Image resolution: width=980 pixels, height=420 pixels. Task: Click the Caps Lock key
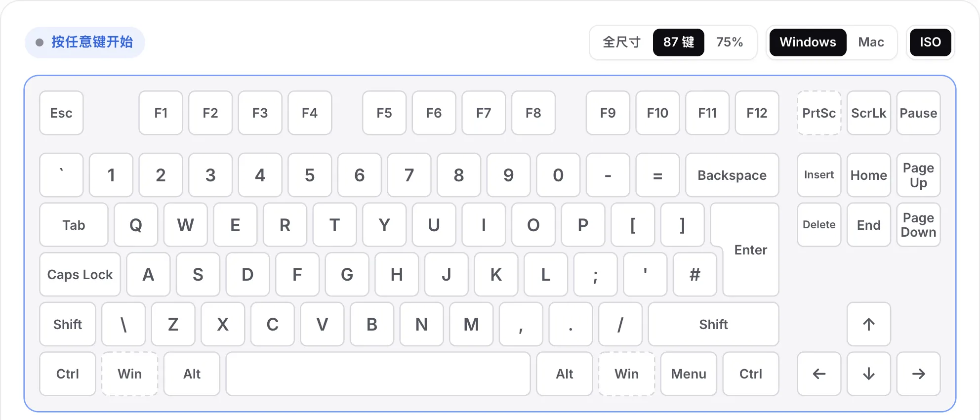tap(80, 274)
